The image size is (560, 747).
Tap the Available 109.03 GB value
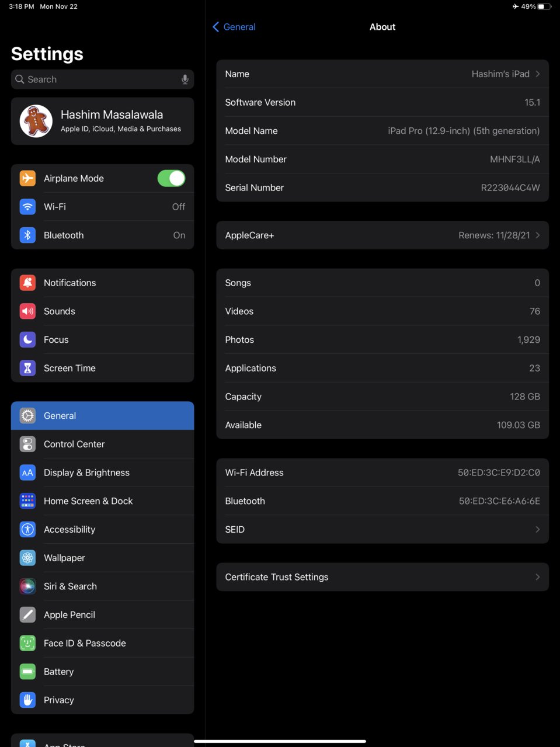click(x=519, y=425)
